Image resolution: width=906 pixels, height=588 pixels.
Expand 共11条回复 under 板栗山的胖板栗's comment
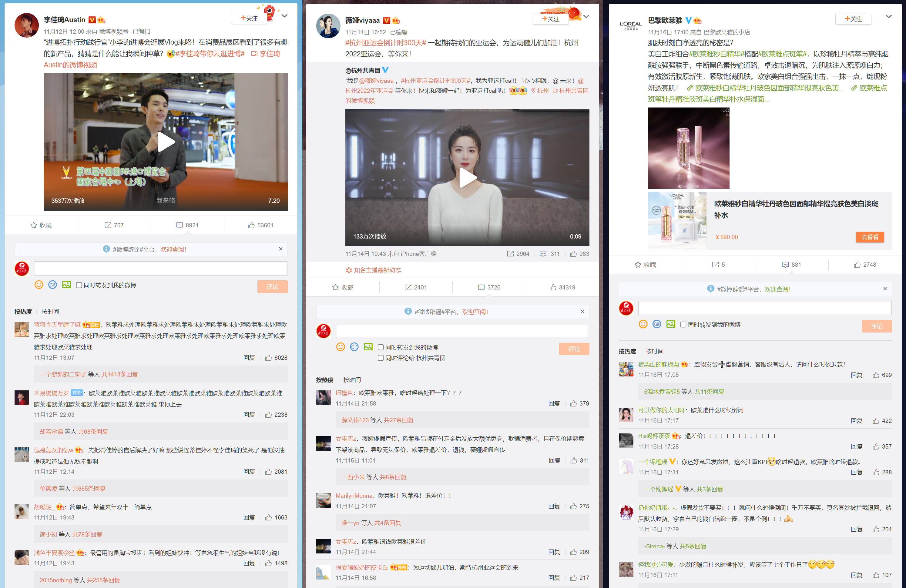tap(709, 392)
